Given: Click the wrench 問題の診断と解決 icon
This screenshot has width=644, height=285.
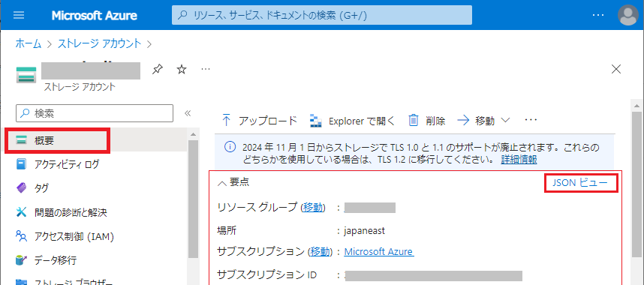Looking at the screenshot, I should (x=21, y=212).
